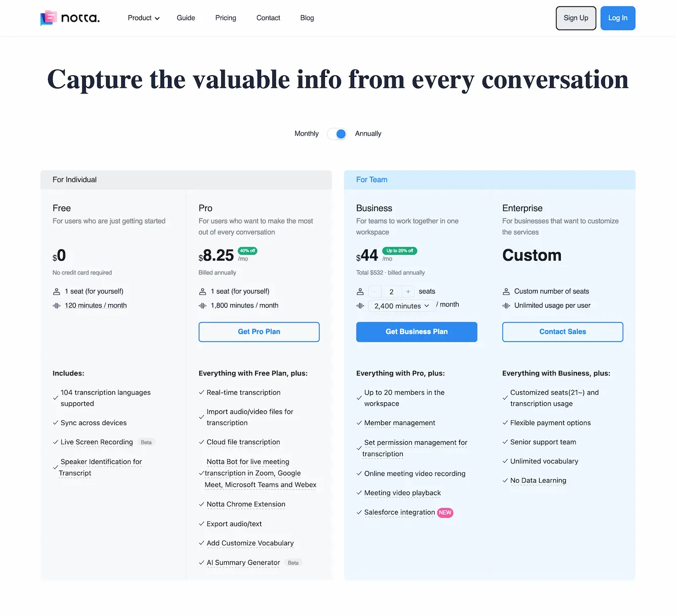The image size is (676, 616).
Task: Navigate to the Blog page
Action: coord(307,18)
